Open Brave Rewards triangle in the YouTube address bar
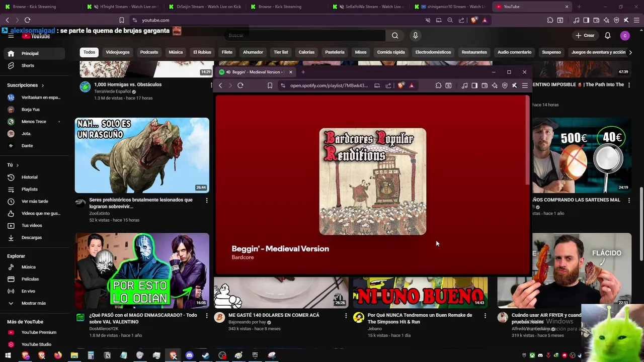The width and height of the screenshot is (644, 362). [x=485, y=20]
